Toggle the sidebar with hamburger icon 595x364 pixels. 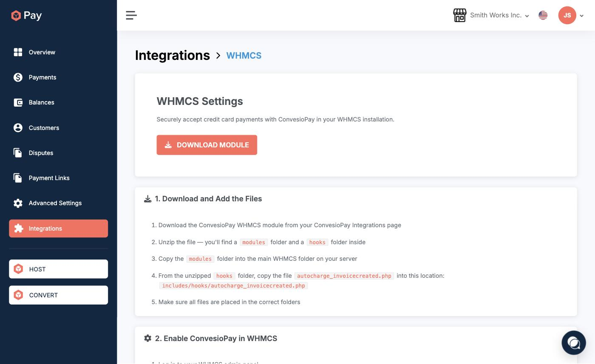click(x=131, y=15)
